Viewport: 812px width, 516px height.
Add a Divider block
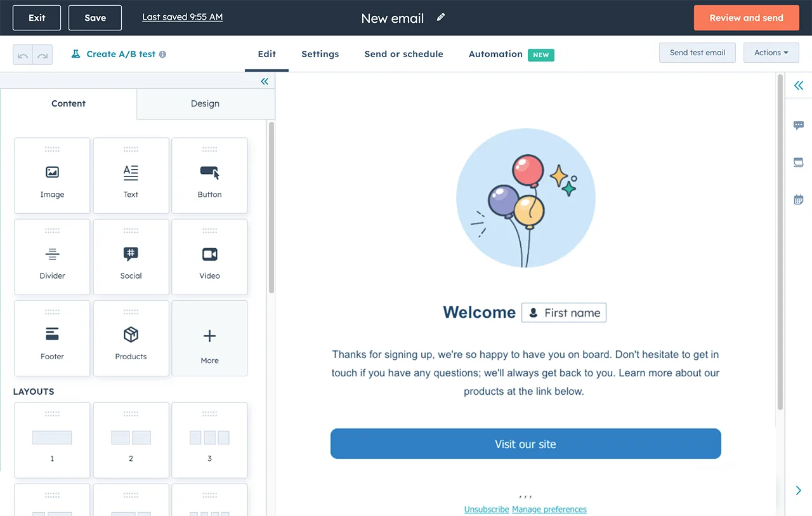click(x=51, y=256)
